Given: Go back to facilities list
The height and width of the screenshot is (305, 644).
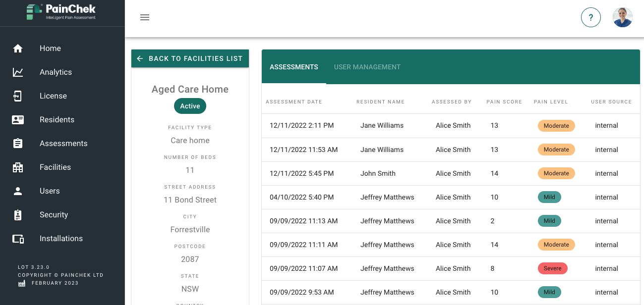Looking at the screenshot, I should coord(190,58).
